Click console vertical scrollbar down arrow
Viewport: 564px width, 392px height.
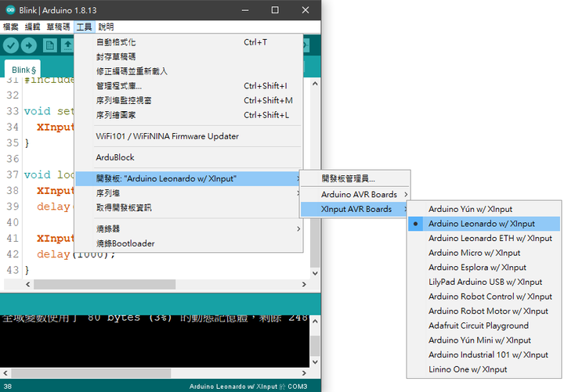(315, 362)
